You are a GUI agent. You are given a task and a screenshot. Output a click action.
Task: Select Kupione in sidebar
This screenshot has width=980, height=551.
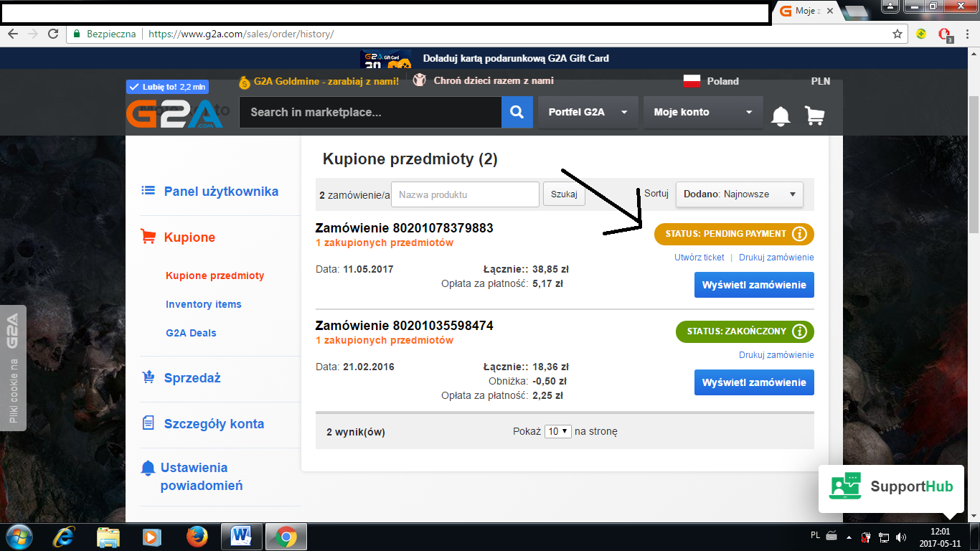click(x=189, y=237)
